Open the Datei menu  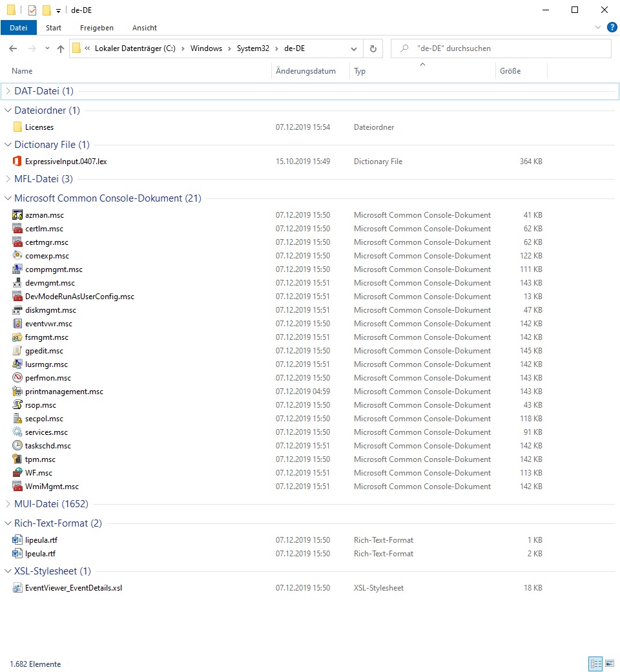[x=19, y=28]
